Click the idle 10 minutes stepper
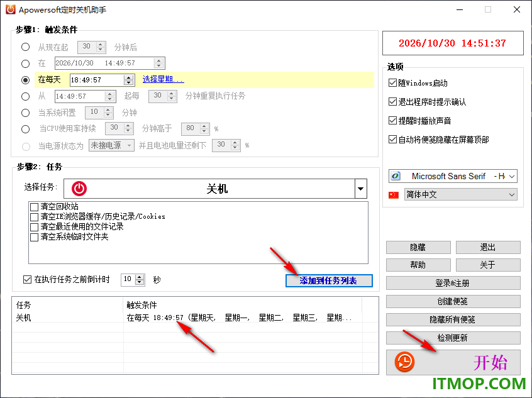 coord(108,113)
